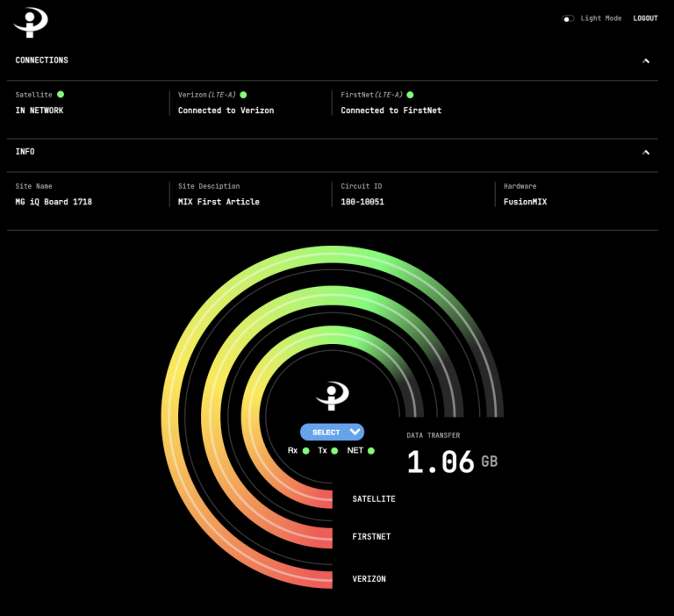
Task: Click the INFO section header
Action: coord(25,152)
